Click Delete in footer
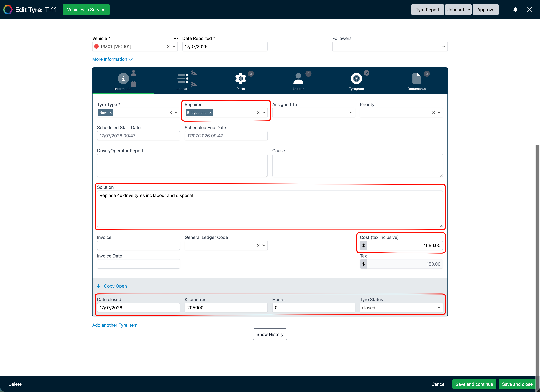This screenshot has height=392, width=540. [15, 384]
